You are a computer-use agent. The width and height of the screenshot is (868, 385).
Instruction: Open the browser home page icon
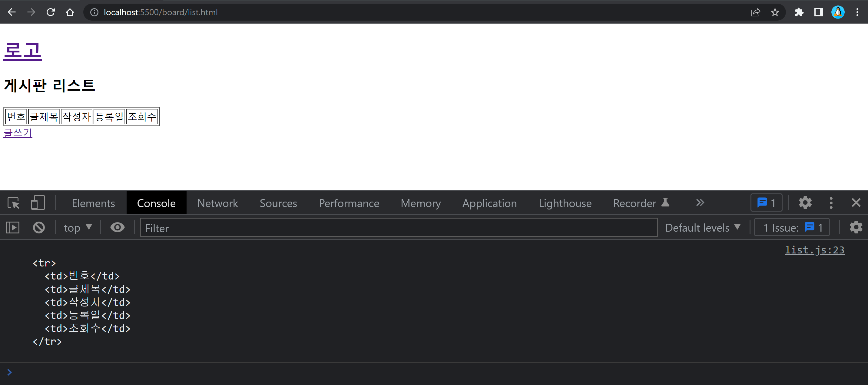(70, 12)
